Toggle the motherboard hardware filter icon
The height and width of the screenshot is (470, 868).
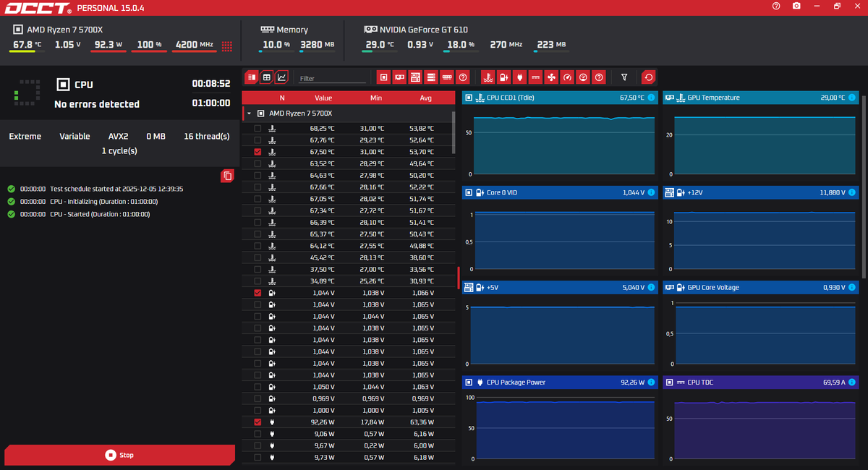(x=415, y=77)
